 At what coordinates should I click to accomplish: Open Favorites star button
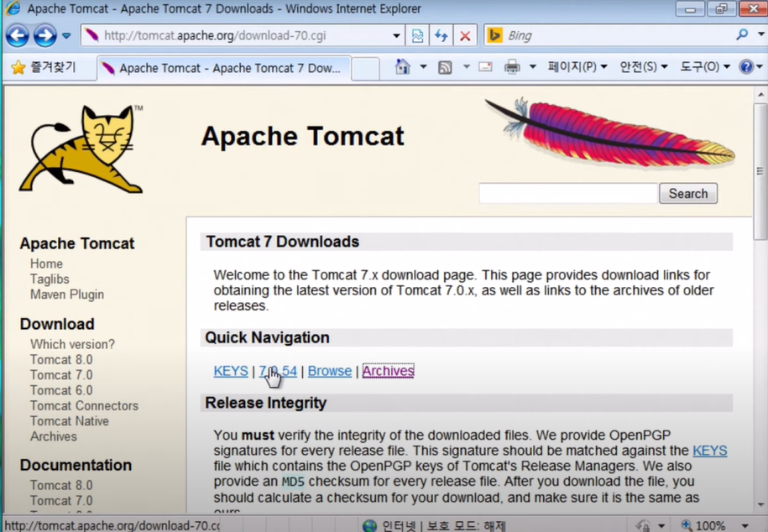pos(44,67)
